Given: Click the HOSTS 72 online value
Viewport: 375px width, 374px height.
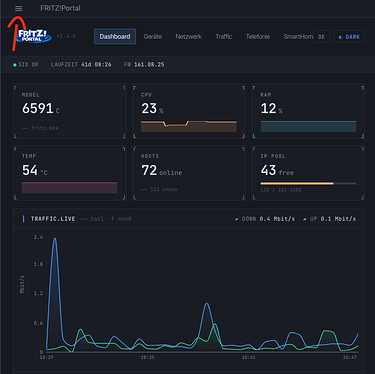Looking at the screenshot, I should coord(162,171).
